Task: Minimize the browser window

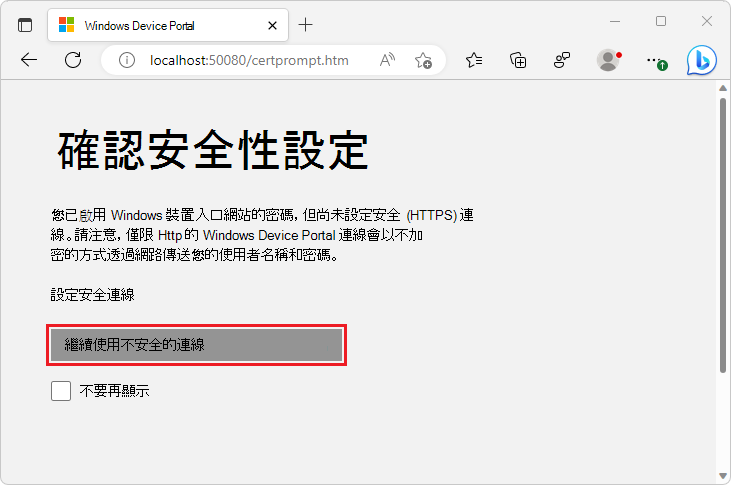Action: coord(615,21)
